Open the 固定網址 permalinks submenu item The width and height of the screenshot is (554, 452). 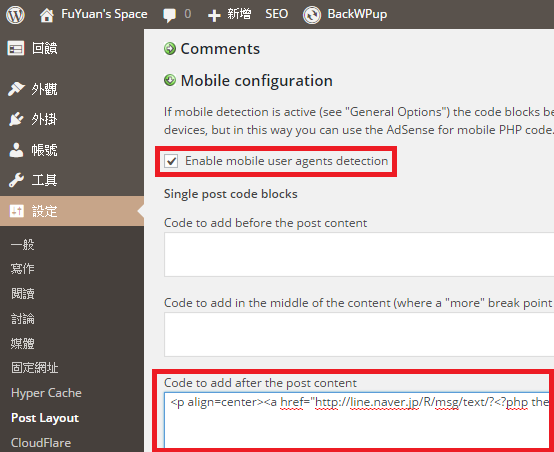point(35,368)
